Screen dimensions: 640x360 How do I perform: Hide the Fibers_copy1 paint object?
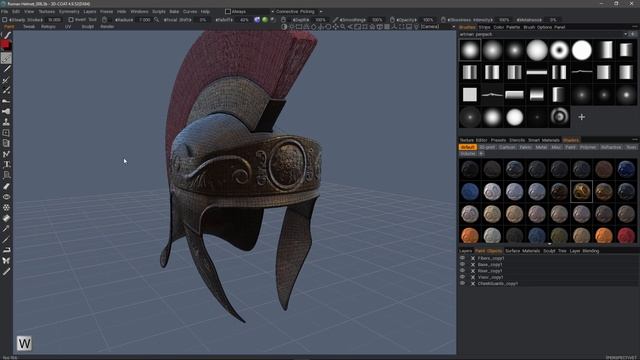[x=462, y=258]
